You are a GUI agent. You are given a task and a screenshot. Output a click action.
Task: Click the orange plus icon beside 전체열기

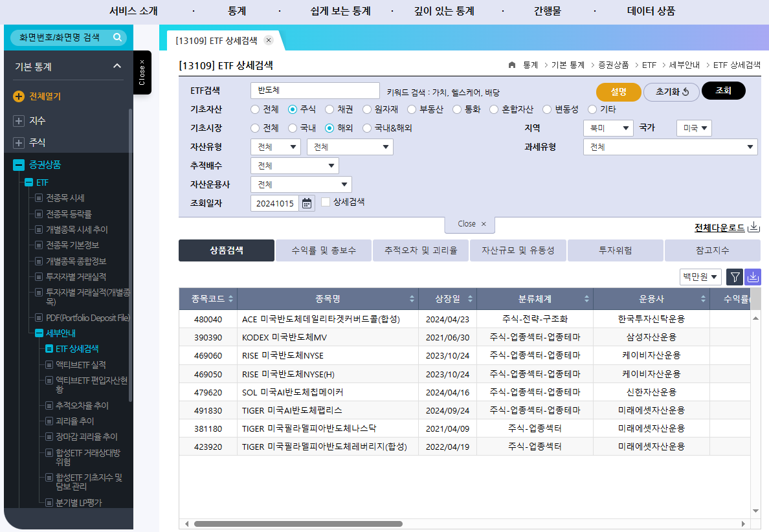point(19,96)
